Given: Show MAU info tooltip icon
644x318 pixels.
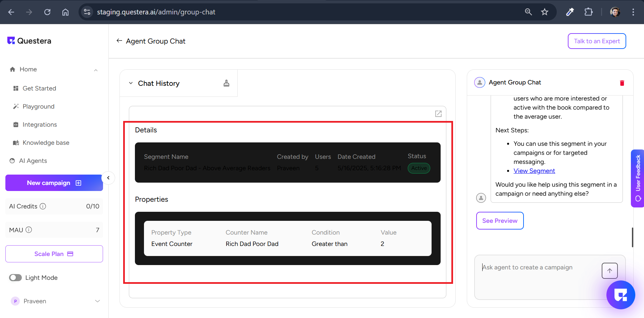Looking at the screenshot, I should pyautogui.click(x=29, y=230).
